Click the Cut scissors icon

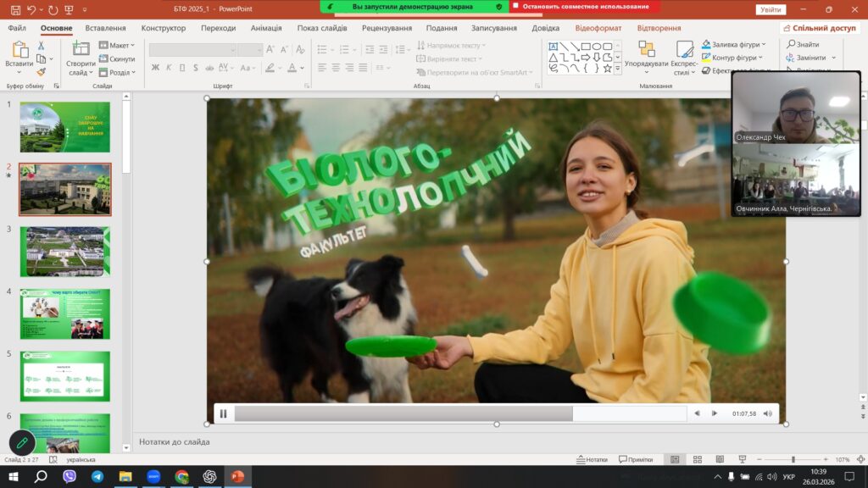[41, 46]
